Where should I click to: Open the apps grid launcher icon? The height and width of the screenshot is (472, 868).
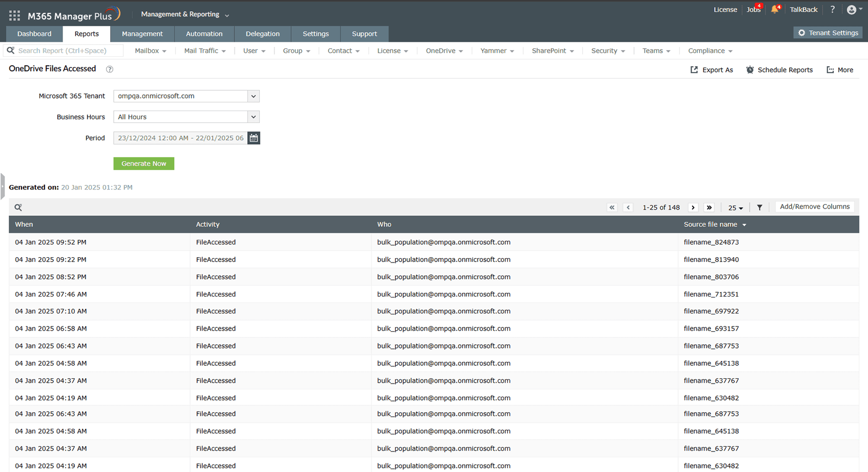(14, 16)
